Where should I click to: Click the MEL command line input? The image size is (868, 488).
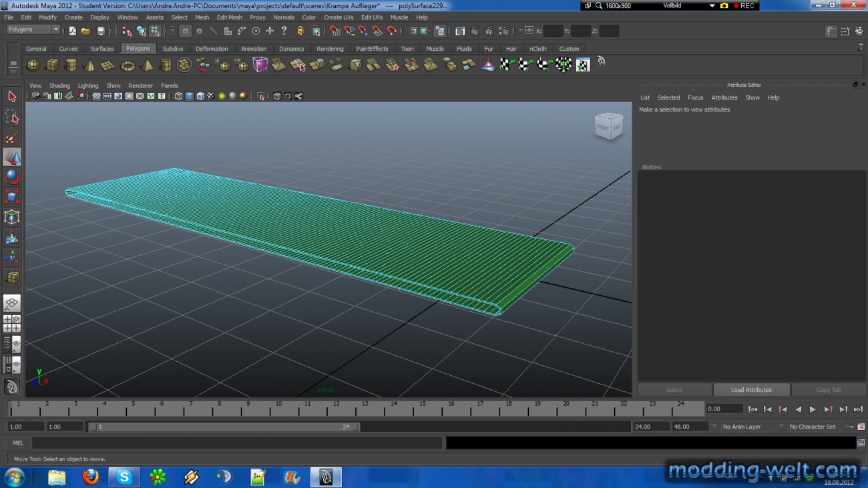pyautogui.click(x=236, y=443)
